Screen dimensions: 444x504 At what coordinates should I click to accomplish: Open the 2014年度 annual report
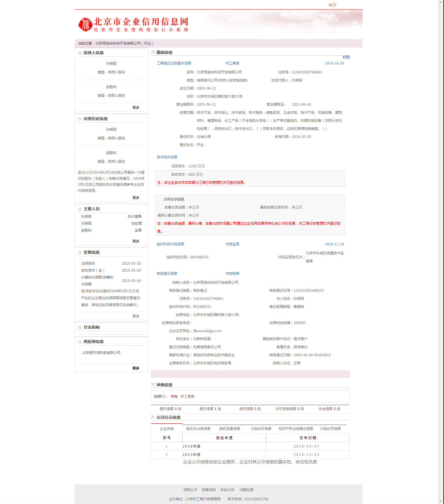coord(191,446)
